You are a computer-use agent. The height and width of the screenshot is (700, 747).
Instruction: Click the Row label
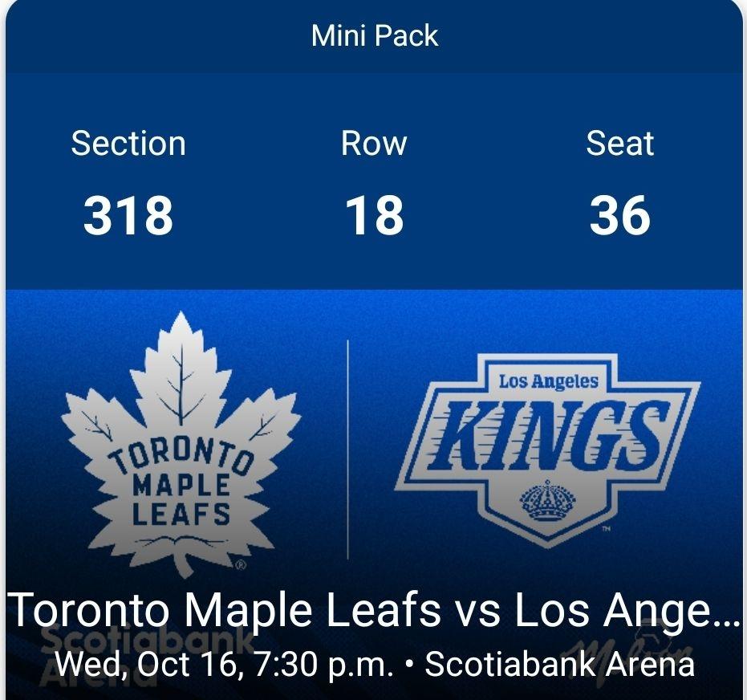374,144
